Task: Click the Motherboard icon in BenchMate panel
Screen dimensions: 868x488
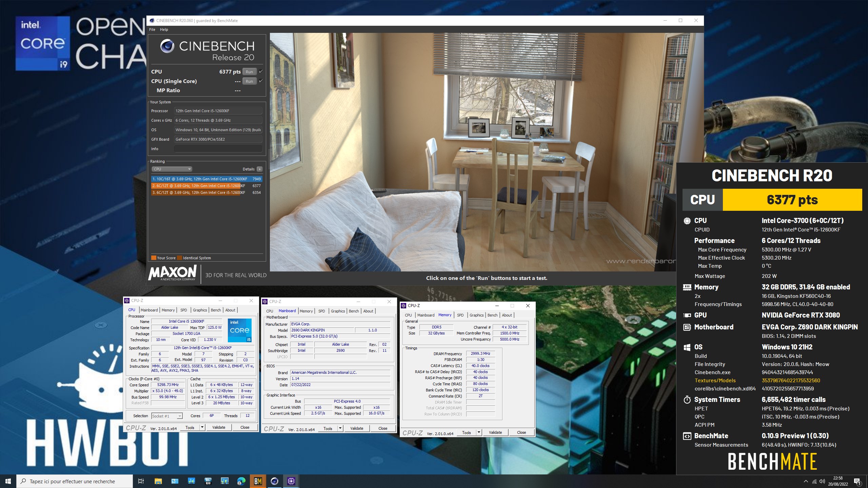Action: point(687,327)
